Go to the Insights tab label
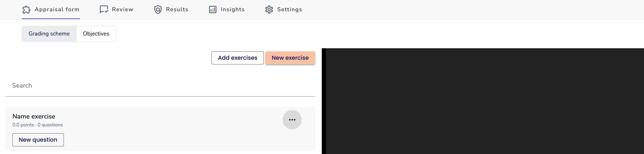This screenshot has height=154, width=644. pos(233,9)
